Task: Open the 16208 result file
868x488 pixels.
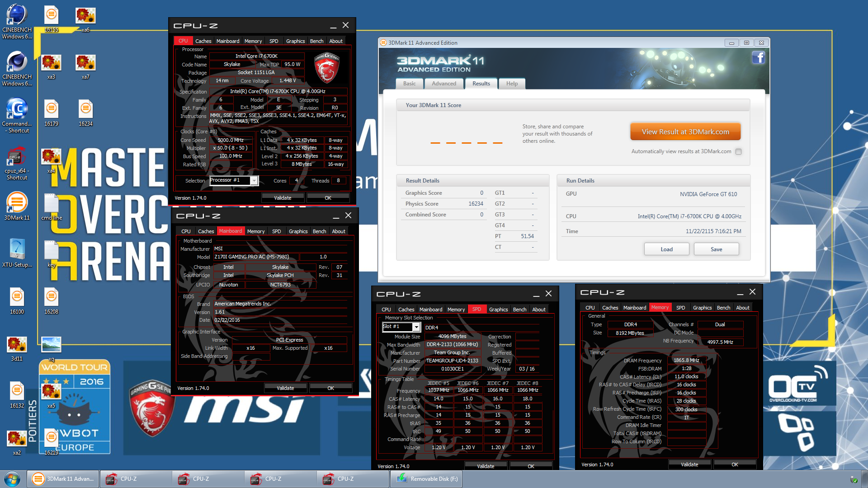Action: coord(51,300)
